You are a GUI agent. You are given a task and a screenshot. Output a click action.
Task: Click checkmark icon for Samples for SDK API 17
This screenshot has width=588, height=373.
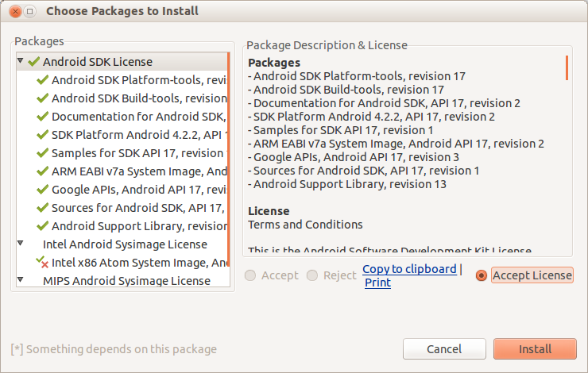coord(42,153)
